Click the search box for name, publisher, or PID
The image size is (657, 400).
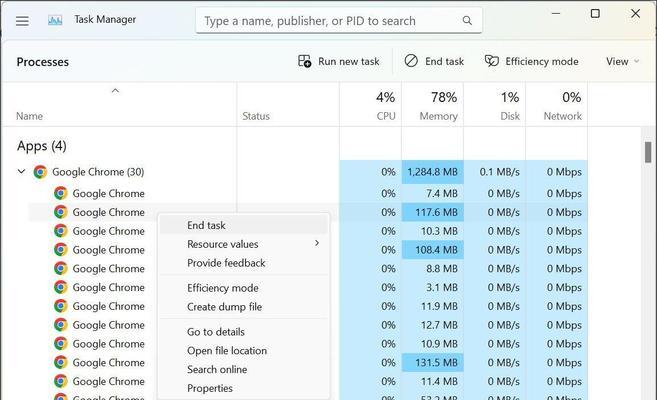point(339,21)
